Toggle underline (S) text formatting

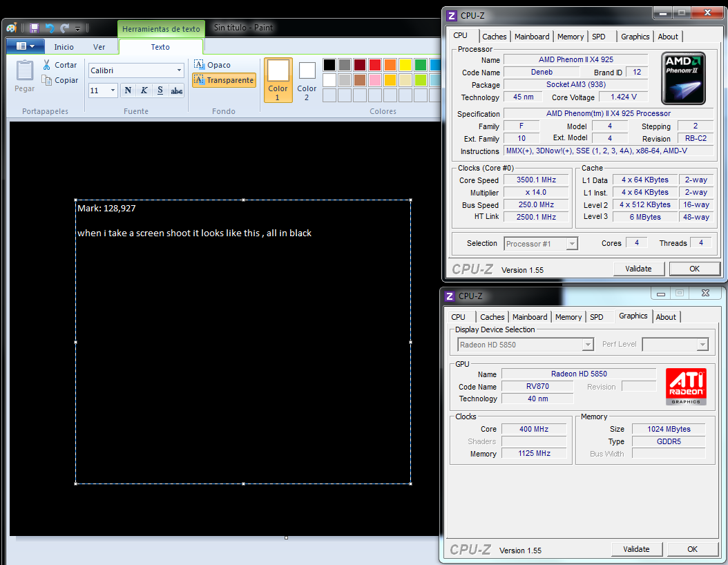(x=160, y=90)
